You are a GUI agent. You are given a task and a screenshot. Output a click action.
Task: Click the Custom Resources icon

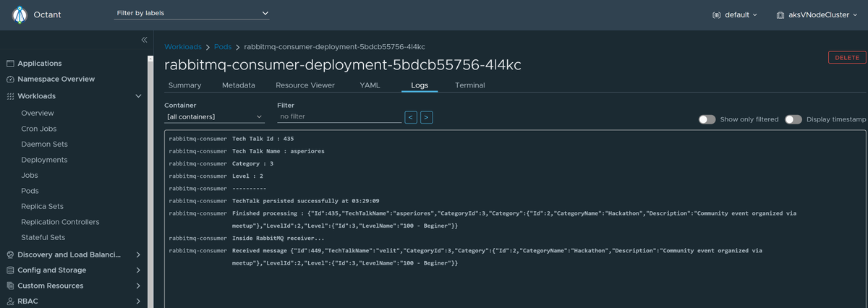click(11, 286)
